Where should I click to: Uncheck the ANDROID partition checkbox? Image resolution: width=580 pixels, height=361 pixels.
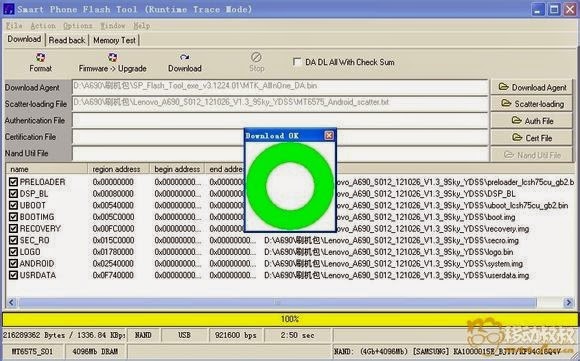coord(14,263)
